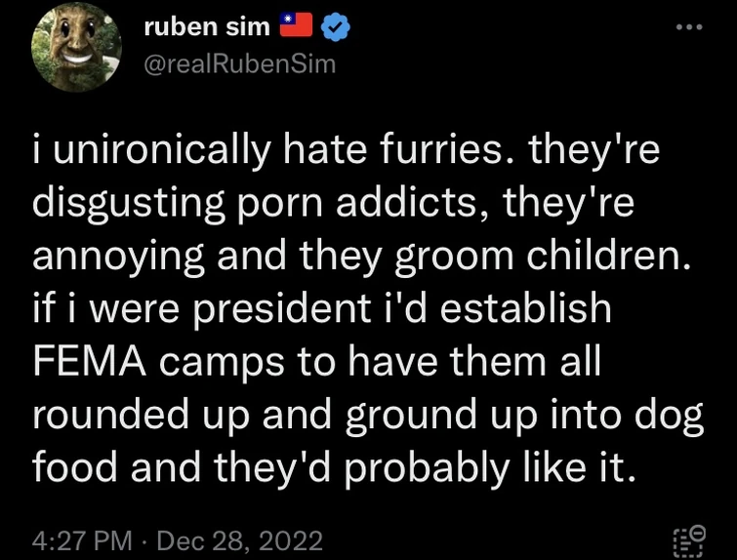Click the word unironically in the tweet

[162, 152]
